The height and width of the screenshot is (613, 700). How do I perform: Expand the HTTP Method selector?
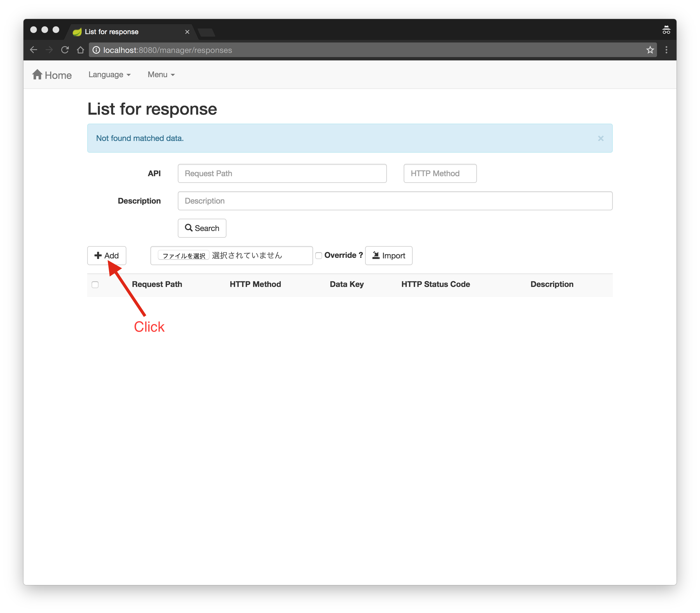(439, 173)
